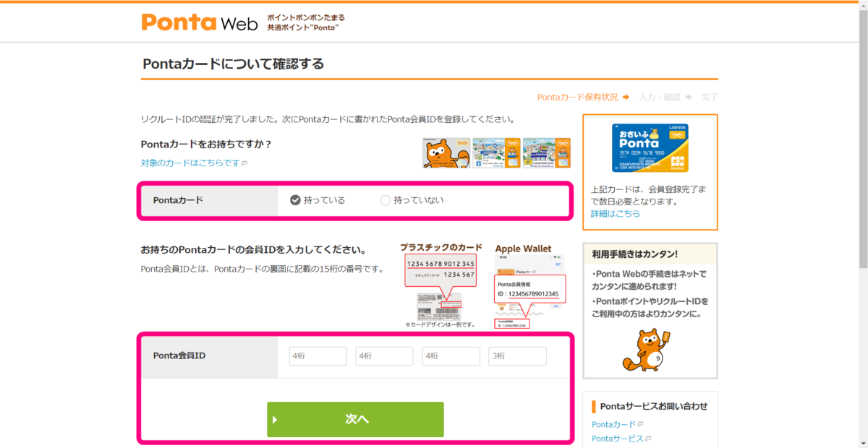Click the first 4桁 member ID field
Viewport: 868px width, 448px height.
[318, 356]
